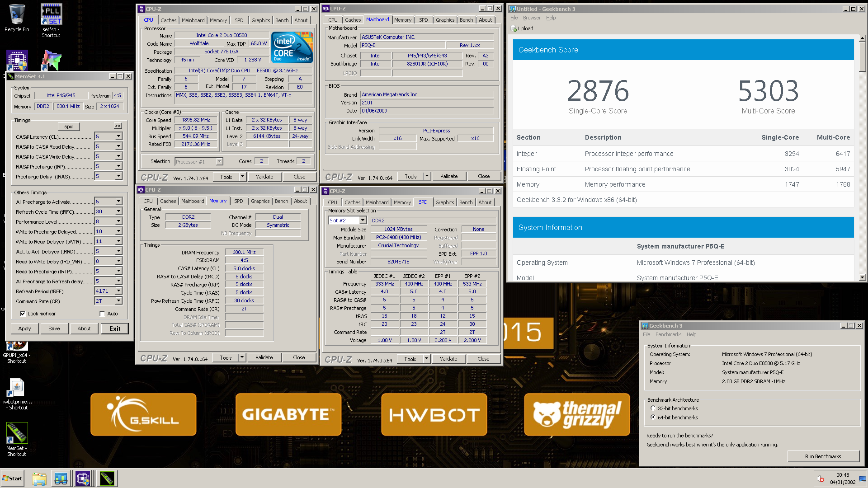The image size is (868, 488).
Task: Click the Intel Core 2 Duo logo
Action: (x=292, y=47)
